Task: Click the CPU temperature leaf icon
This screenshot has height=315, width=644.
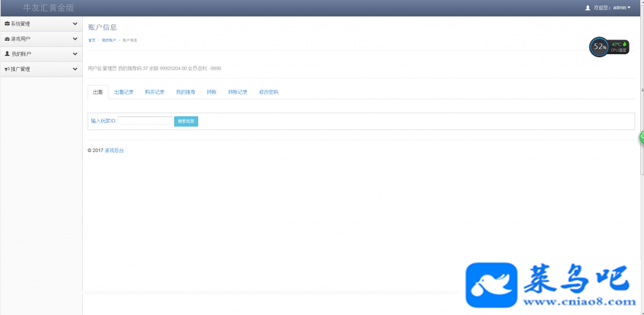Action: 625,44
